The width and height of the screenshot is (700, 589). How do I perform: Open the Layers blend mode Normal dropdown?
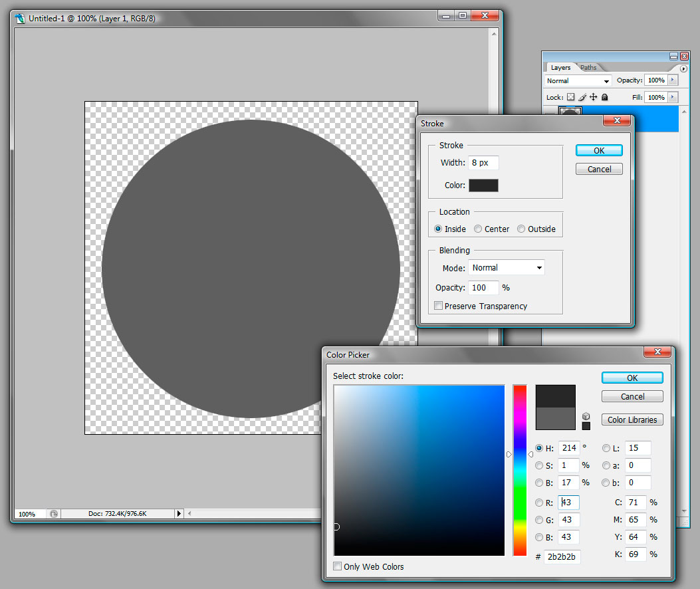point(578,81)
